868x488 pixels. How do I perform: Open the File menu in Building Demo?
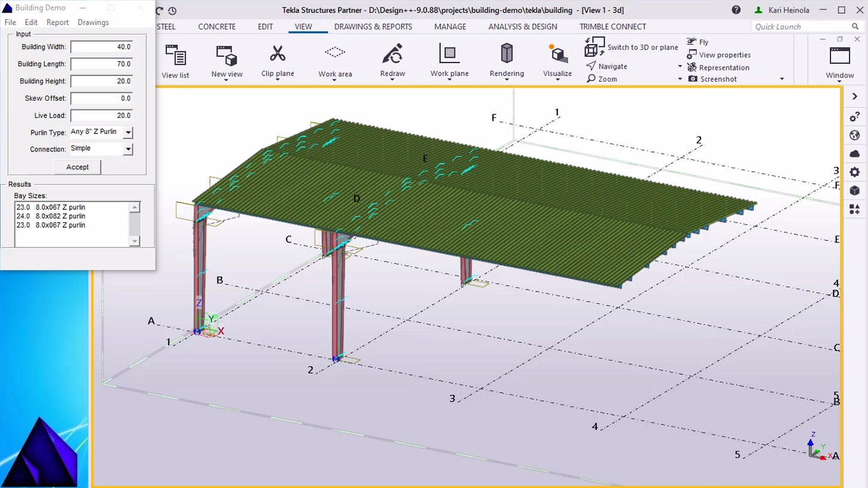[10, 22]
